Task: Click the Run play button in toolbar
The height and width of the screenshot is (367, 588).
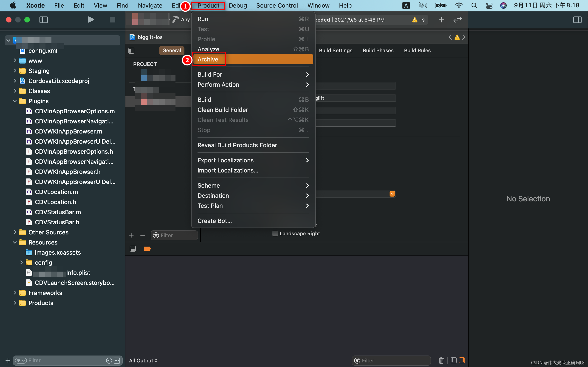Action: [91, 20]
